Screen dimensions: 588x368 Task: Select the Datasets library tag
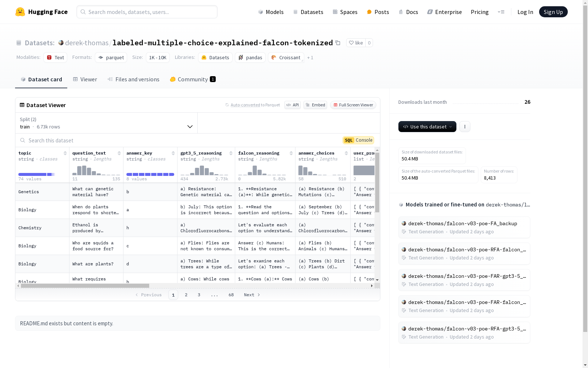pyautogui.click(x=215, y=57)
